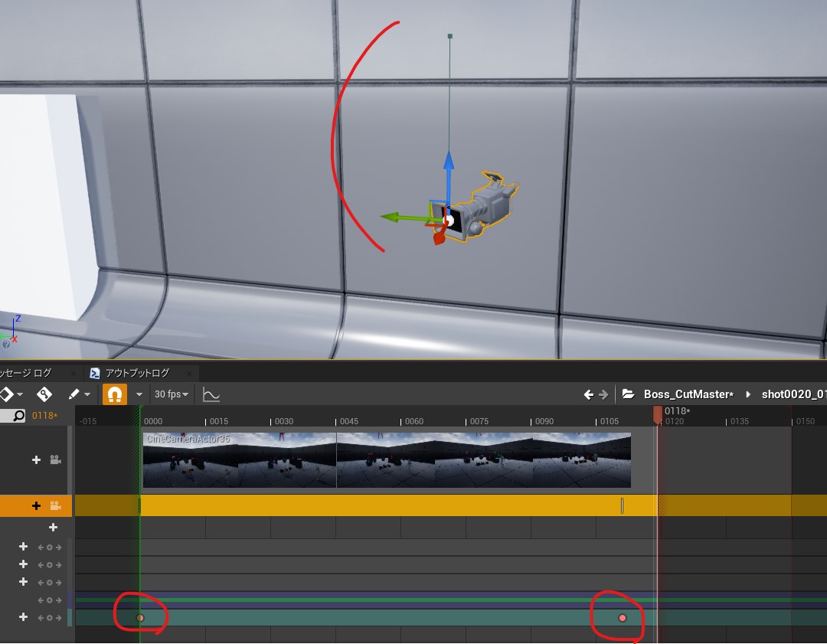827x644 pixels.
Task: Click the red playhead handle at 0118
Action: (x=657, y=414)
